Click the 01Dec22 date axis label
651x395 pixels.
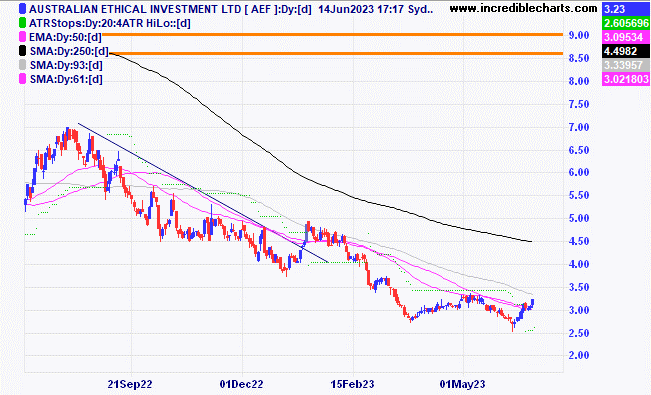[x=241, y=384]
